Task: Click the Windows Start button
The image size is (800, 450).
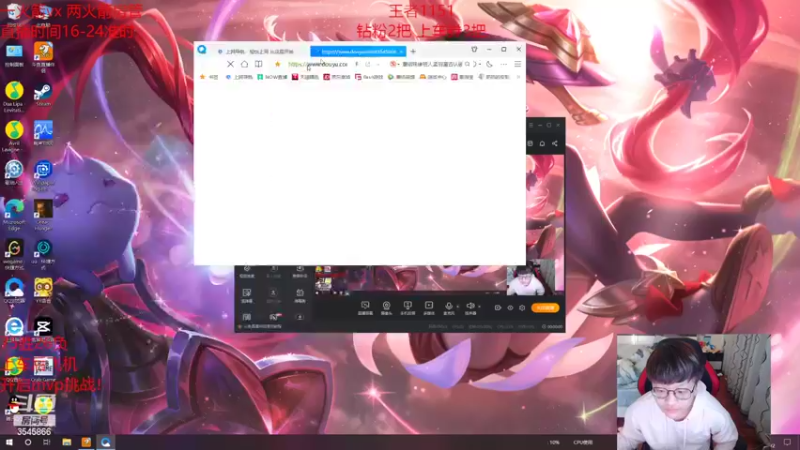Action: click(9, 442)
